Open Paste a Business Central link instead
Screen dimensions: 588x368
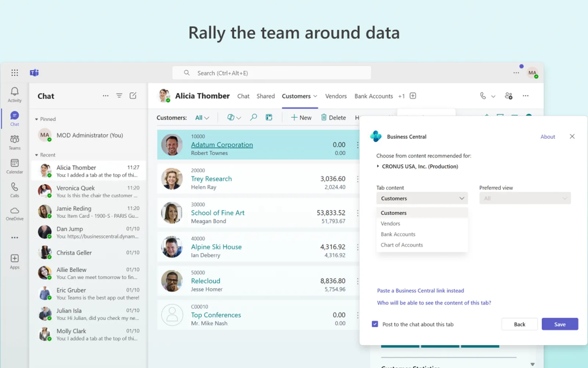[420, 291]
